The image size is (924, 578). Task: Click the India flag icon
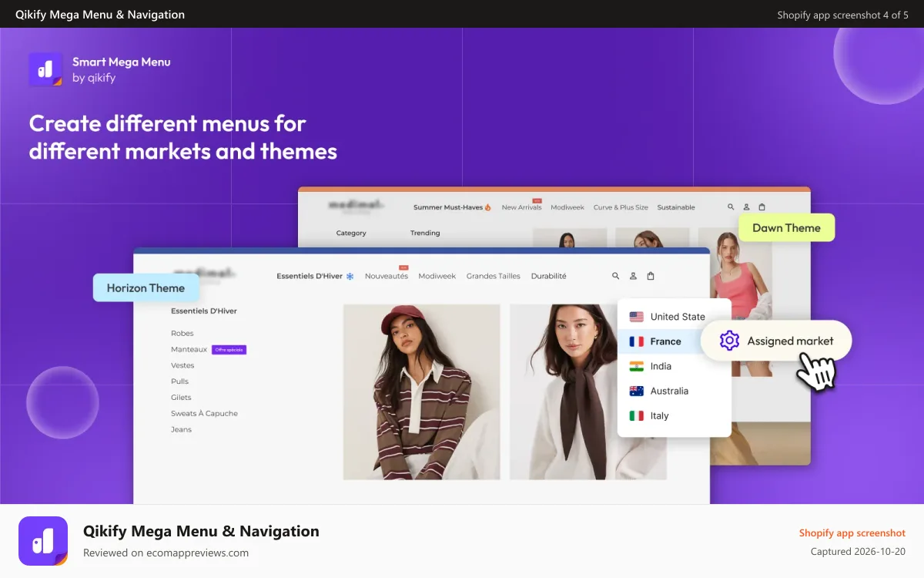click(637, 366)
